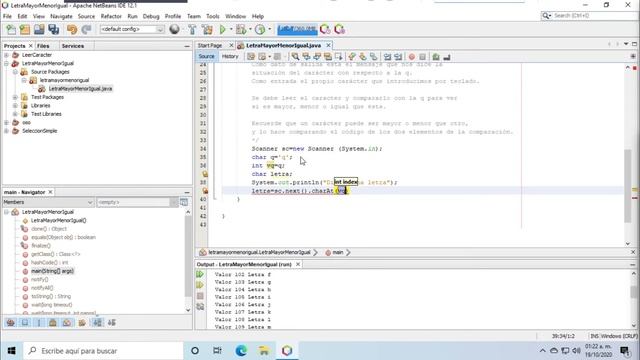Click the Undo toolbar icon
This screenshot has width=640, height=360.
point(72,29)
